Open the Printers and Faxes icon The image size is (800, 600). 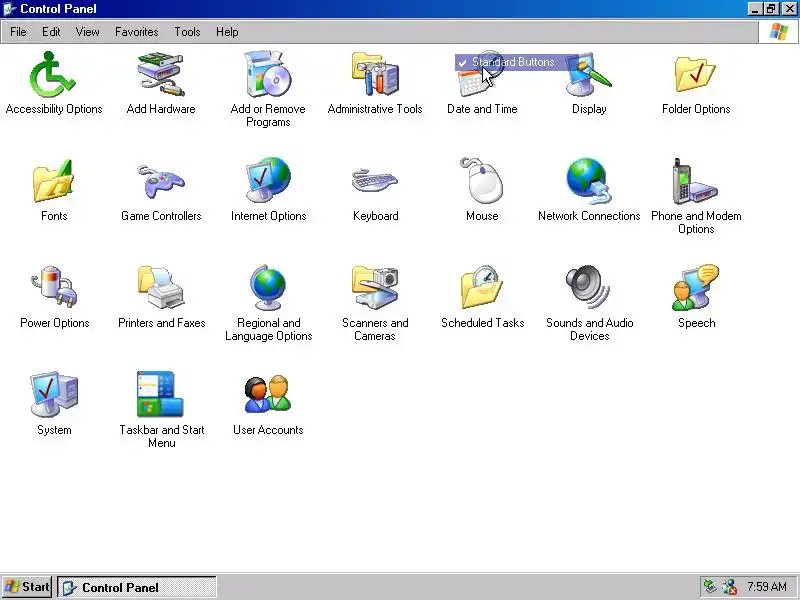point(161,289)
